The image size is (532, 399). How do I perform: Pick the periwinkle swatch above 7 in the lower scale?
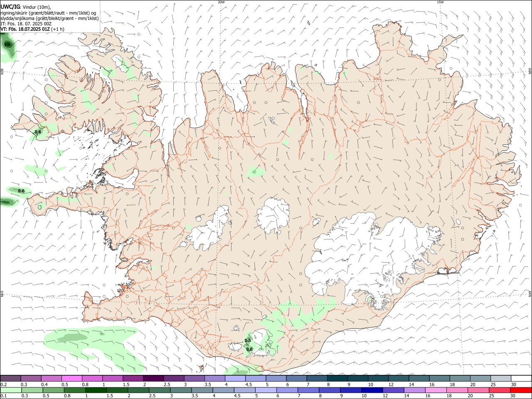click(308, 390)
